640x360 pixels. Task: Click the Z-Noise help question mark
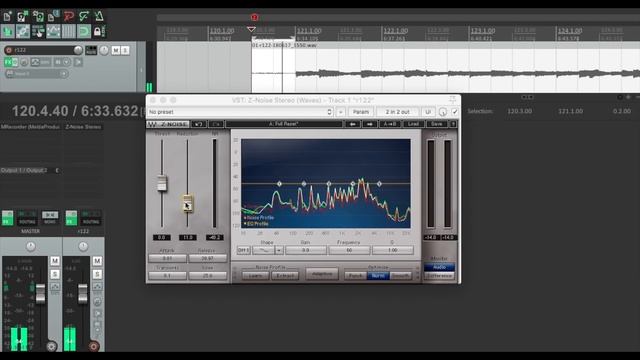(453, 124)
